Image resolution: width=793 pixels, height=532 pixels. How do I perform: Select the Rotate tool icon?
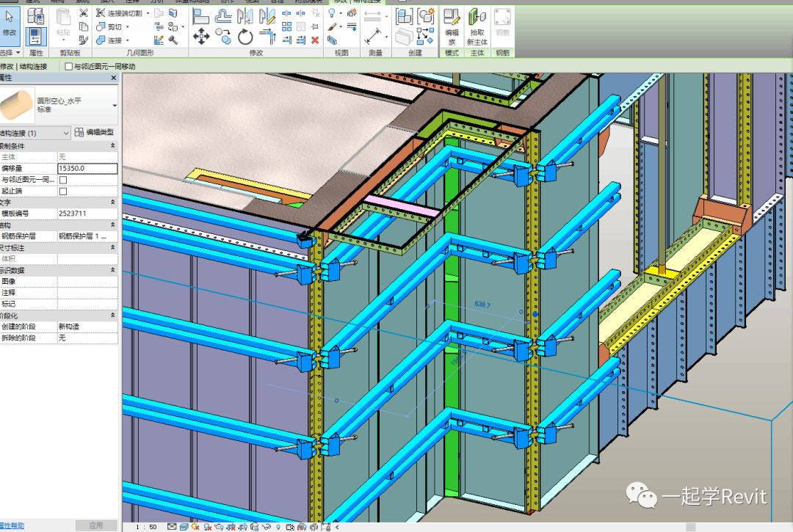[x=245, y=37]
